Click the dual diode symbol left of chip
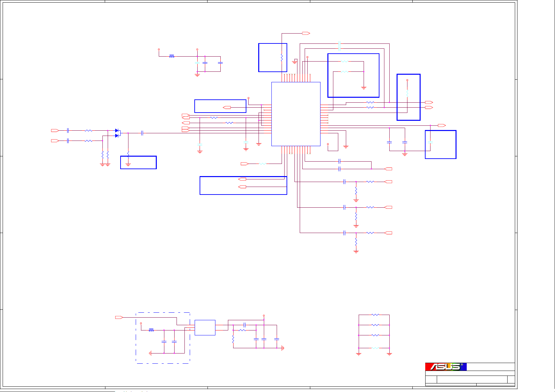Screen dimensions: 555x392 [117, 133]
